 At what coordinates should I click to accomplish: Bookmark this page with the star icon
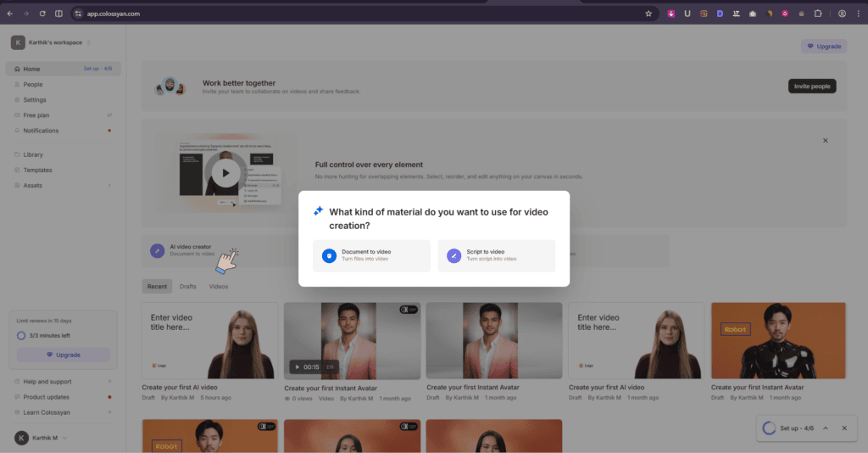point(648,14)
